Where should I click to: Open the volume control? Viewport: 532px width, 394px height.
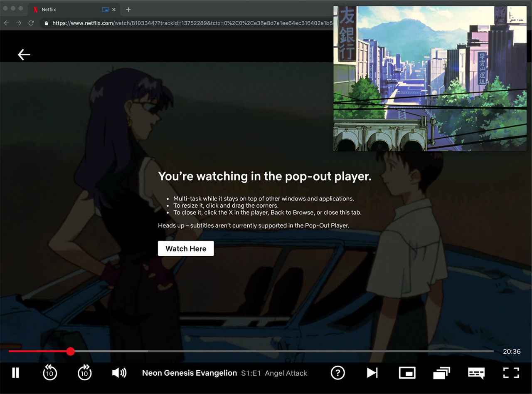[x=119, y=373]
